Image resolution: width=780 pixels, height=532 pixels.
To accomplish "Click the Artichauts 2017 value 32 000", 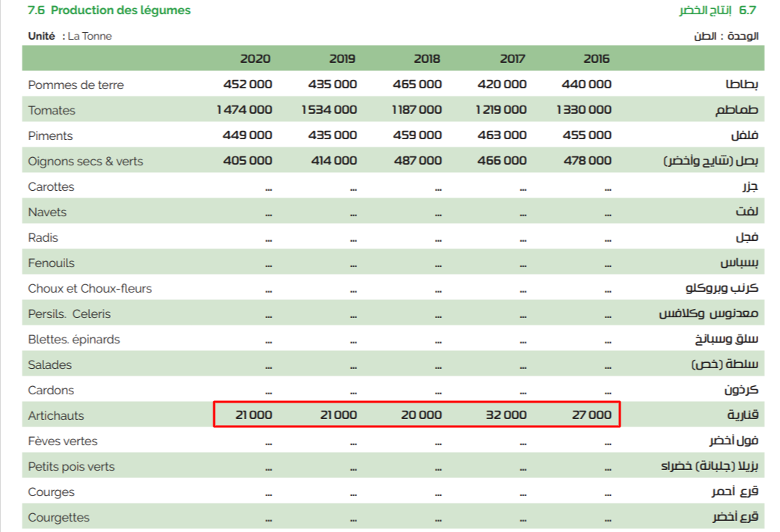I will point(505,415).
